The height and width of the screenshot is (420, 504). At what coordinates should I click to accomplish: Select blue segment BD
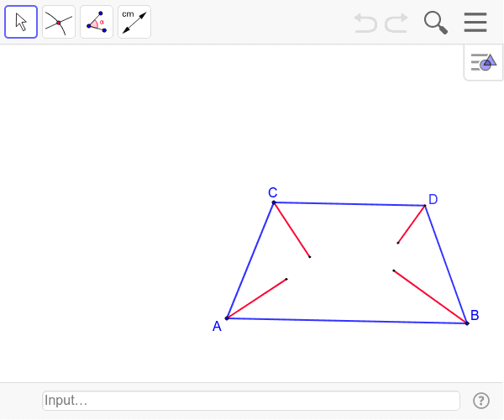(x=446, y=265)
